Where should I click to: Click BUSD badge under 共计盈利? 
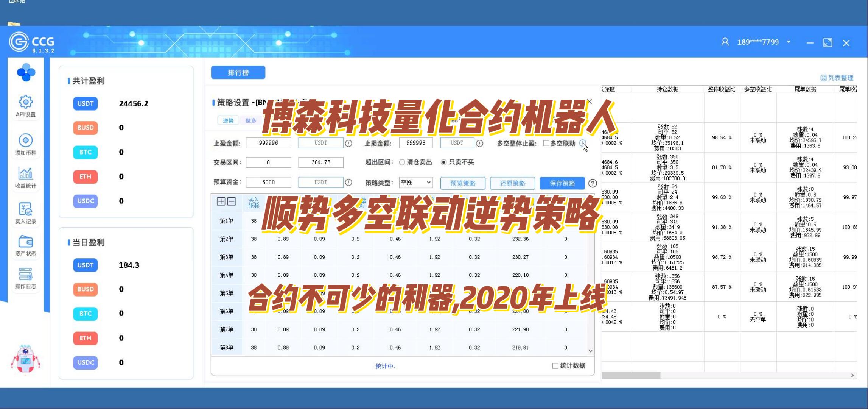pyautogui.click(x=85, y=128)
